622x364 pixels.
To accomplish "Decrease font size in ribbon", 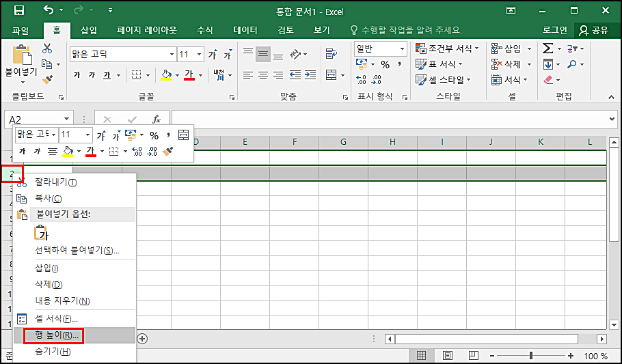I will 228,55.
